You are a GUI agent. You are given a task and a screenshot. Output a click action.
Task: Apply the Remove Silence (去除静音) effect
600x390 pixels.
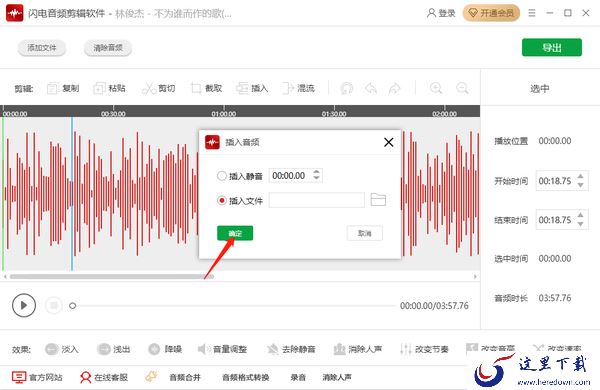(273, 349)
